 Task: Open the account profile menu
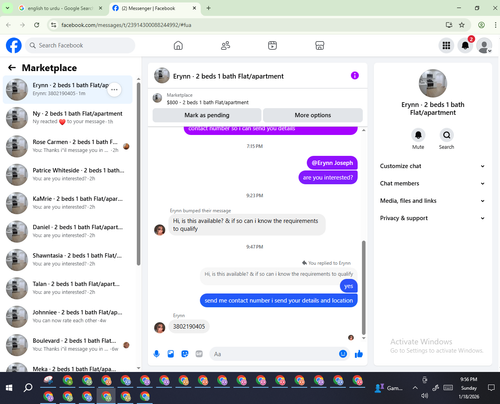(484, 45)
